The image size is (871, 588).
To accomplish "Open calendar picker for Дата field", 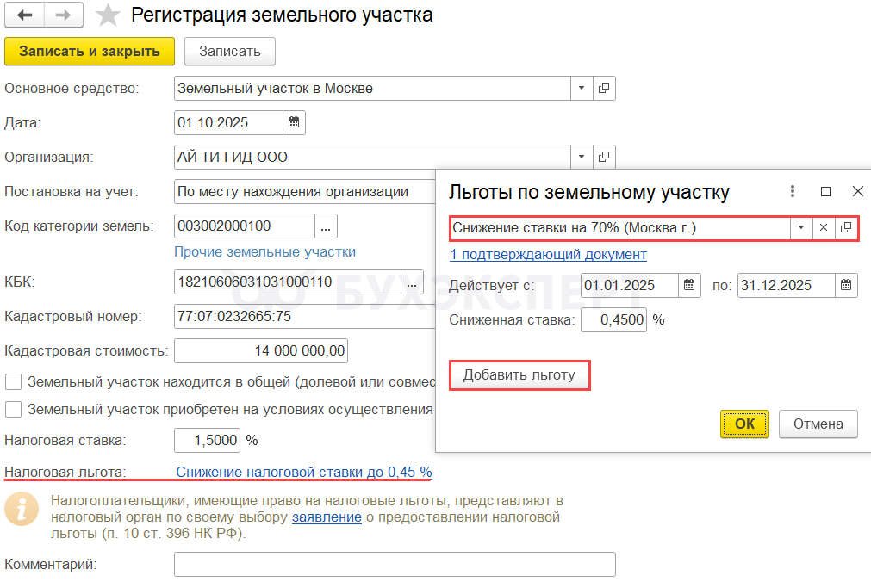I will pyautogui.click(x=294, y=122).
